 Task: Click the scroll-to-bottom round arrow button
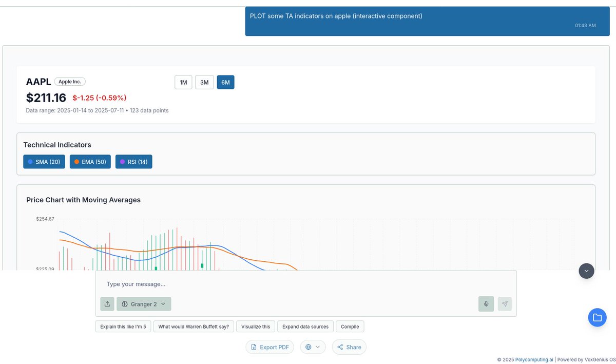pos(586,271)
